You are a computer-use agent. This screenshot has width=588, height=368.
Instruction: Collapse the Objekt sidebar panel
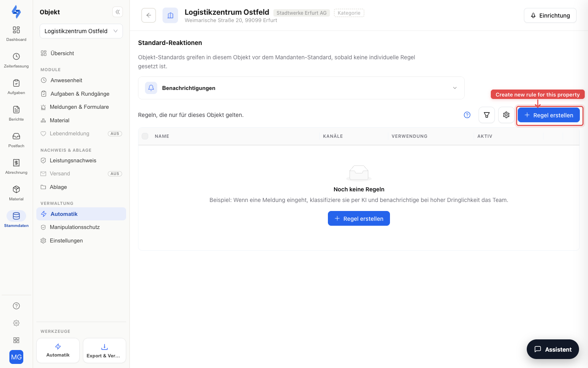118,12
